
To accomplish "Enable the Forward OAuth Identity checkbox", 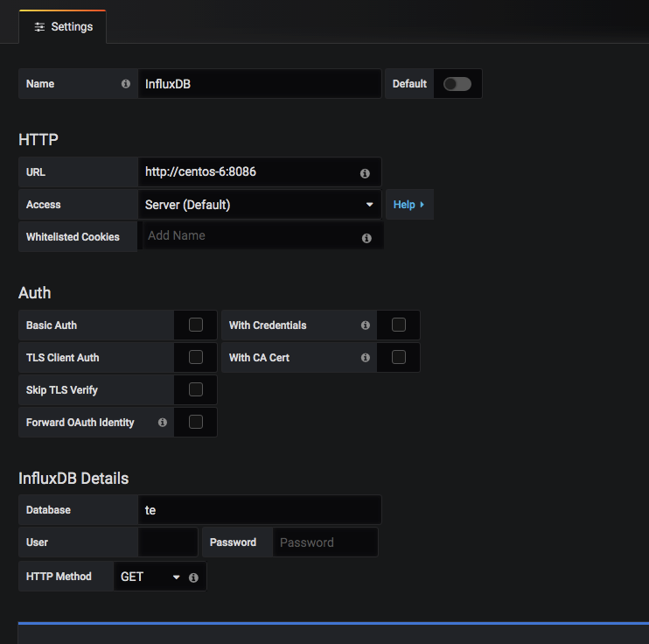I will tap(196, 422).
